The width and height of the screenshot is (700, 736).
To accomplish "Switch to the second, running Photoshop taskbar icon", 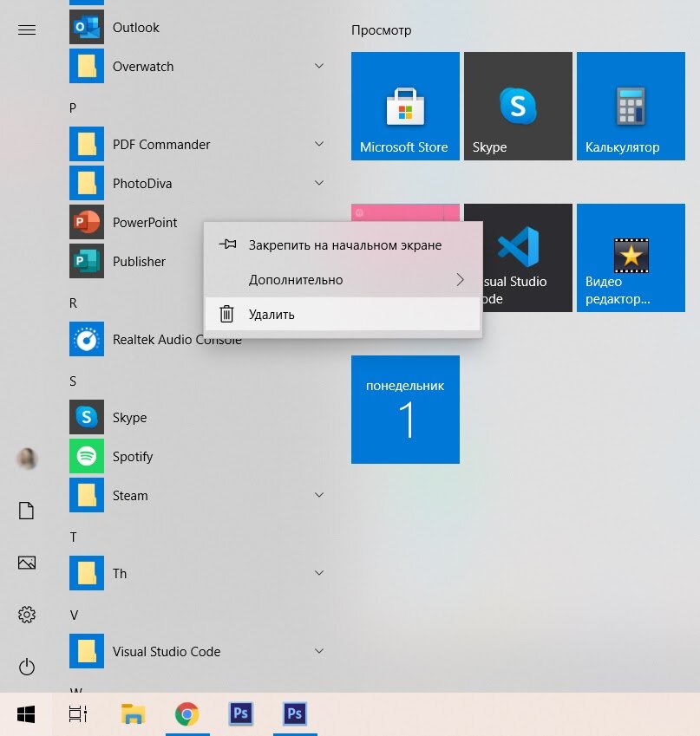I will click(x=295, y=714).
